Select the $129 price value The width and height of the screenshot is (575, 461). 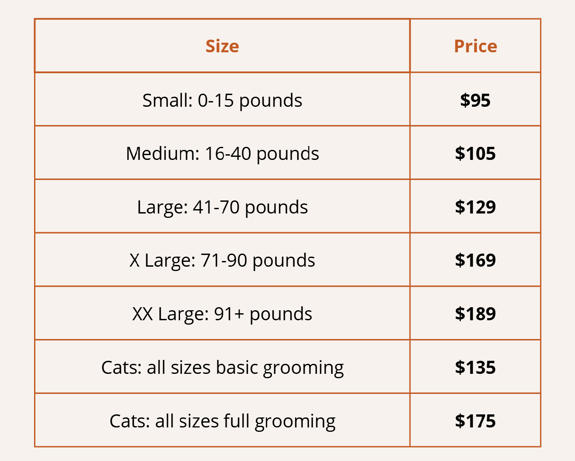(476, 207)
